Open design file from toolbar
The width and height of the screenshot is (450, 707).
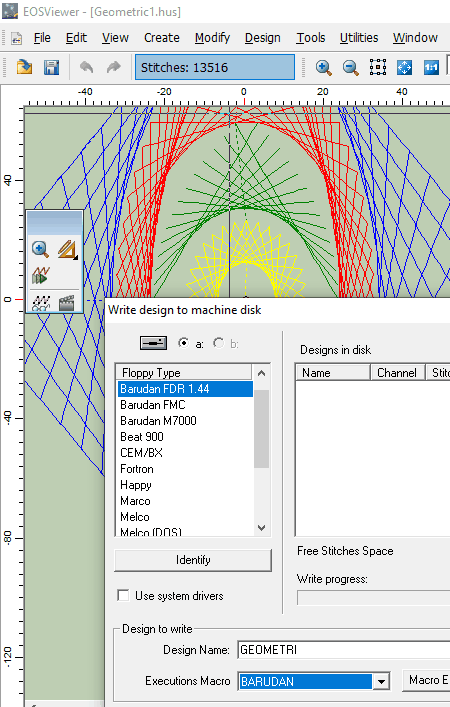pyautogui.click(x=24, y=67)
